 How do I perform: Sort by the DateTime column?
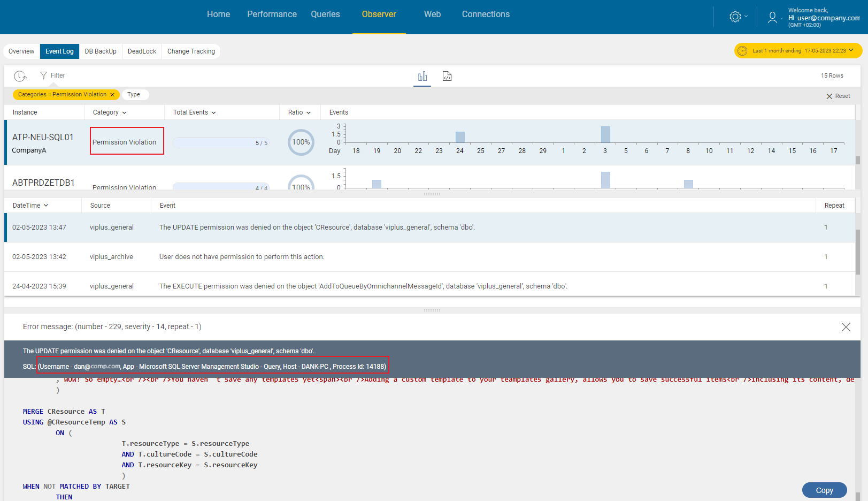tap(30, 206)
